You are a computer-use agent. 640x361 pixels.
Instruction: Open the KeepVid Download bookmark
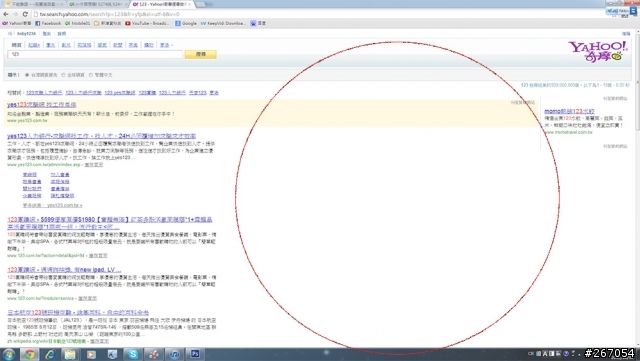click(x=223, y=23)
